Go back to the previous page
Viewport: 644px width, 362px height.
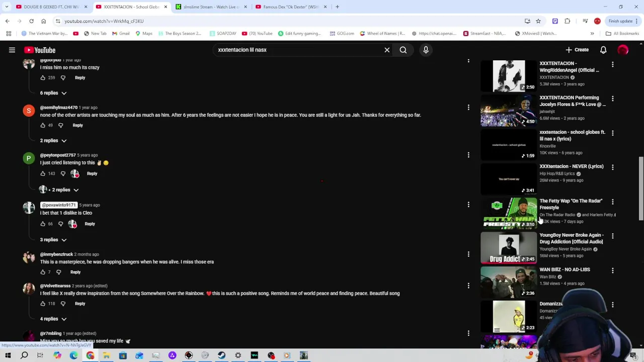[7, 21]
